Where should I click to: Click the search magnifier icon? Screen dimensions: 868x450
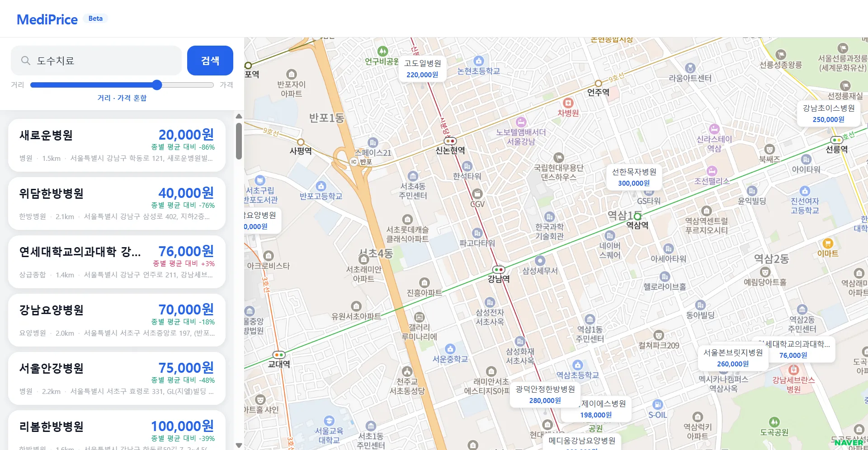click(26, 61)
